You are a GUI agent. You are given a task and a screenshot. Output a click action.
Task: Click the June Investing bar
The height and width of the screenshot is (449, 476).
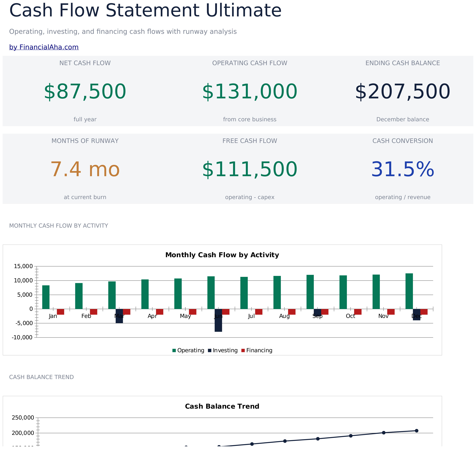(218, 320)
